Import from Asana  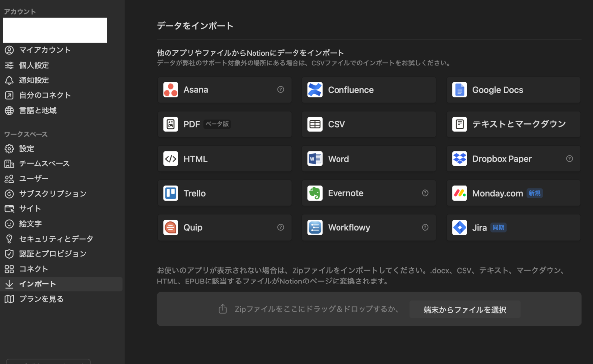coord(225,90)
